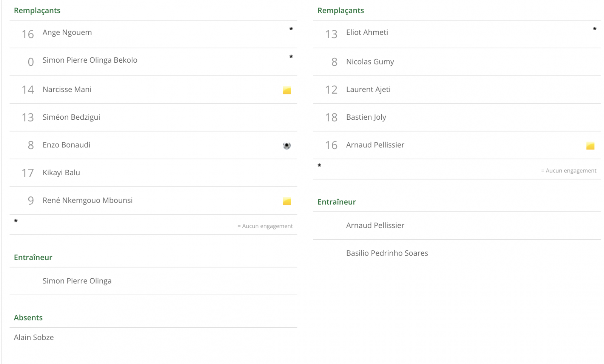604x364 pixels.
Task: Click the asterisk beside Eliot Ahmeti
Action: tap(595, 29)
